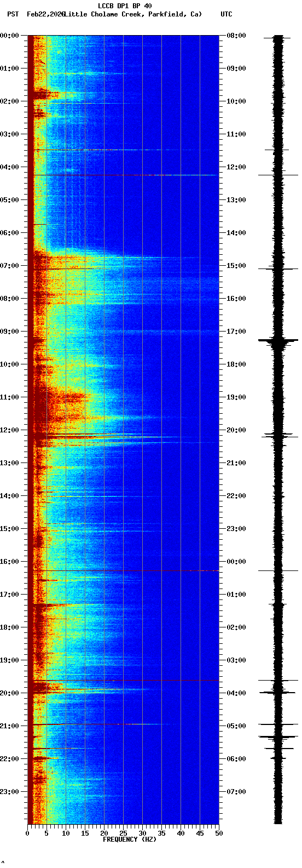This screenshot has width=302, height=868.
Task: Click the 04:00 PST time label
Action: tap(9, 167)
